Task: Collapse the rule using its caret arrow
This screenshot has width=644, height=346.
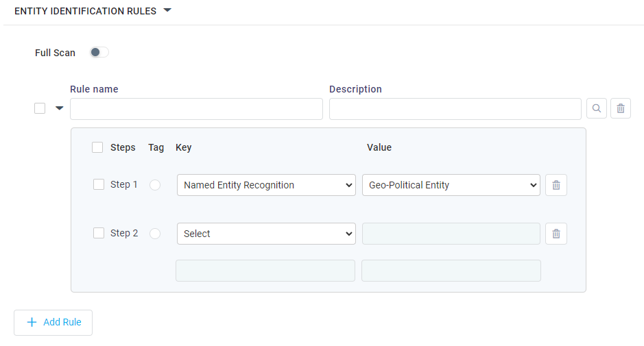Action: tap(59, 108)
